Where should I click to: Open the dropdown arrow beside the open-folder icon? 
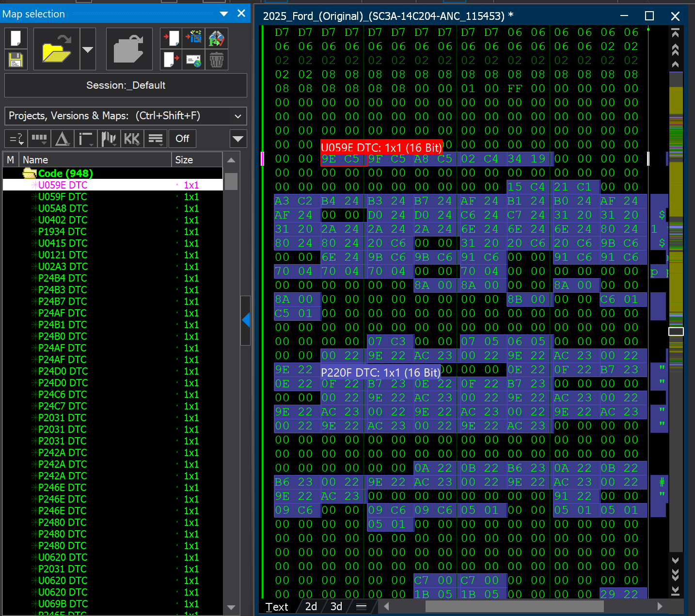(x=88, y=48)
